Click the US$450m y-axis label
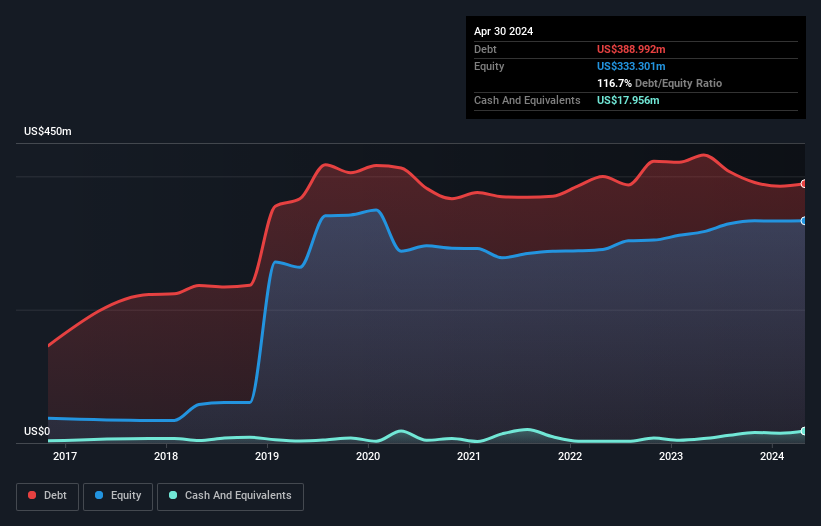 coord(48,131)
